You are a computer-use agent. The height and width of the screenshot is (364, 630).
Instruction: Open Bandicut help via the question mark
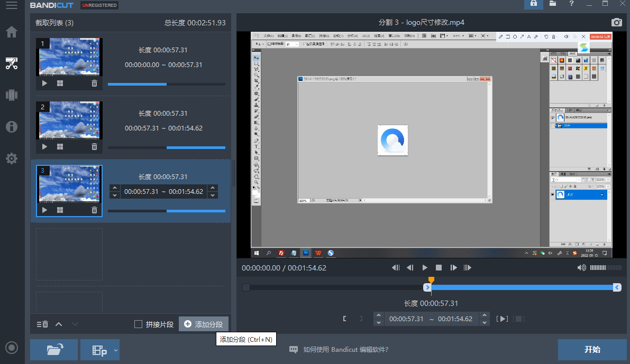[x=573, y=4]
